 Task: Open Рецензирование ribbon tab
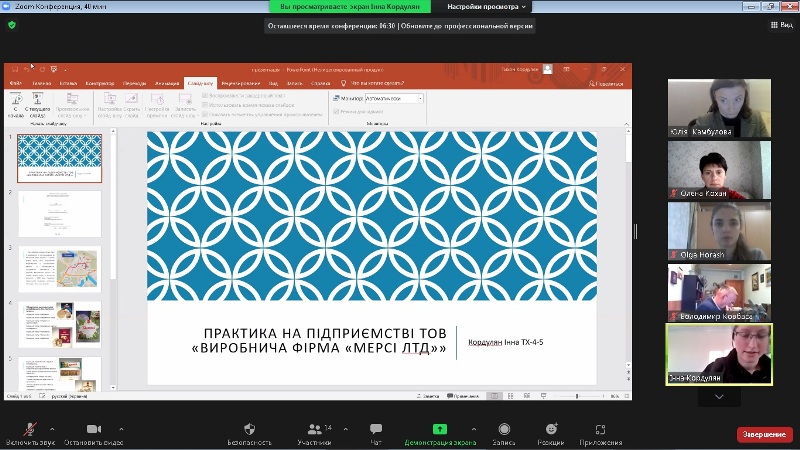click(x=241, y=83)
